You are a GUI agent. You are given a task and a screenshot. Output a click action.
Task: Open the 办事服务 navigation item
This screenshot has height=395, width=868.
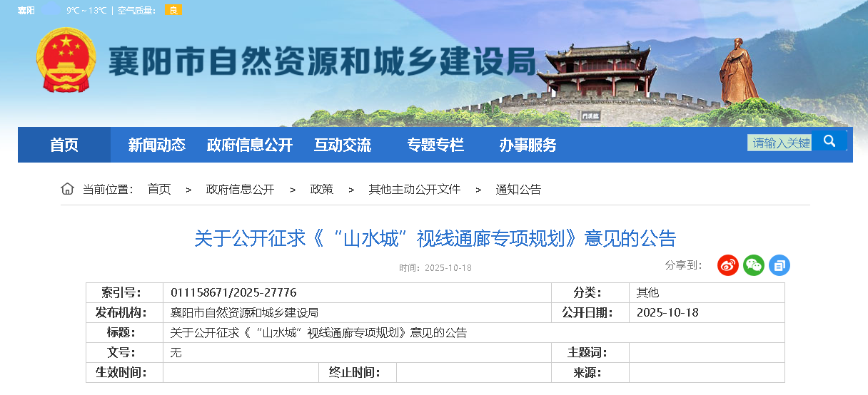(x=528, y=145)
